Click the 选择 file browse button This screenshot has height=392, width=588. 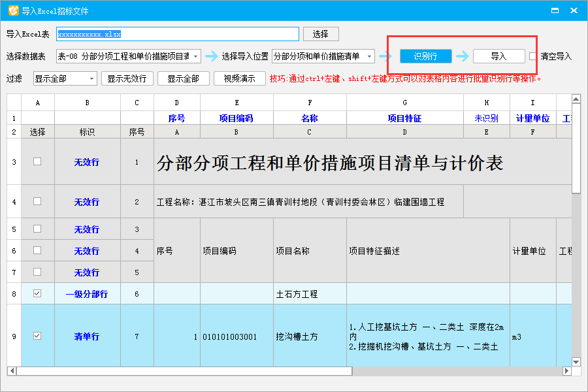[321, 34]
